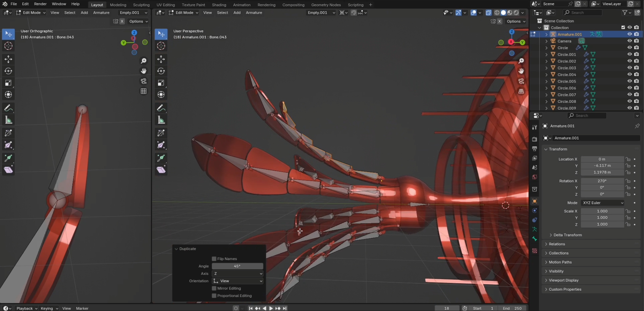Click the End frame 250 field
Image resolution: width=644 pixels, height=311 pixels.
pos(512,308)
